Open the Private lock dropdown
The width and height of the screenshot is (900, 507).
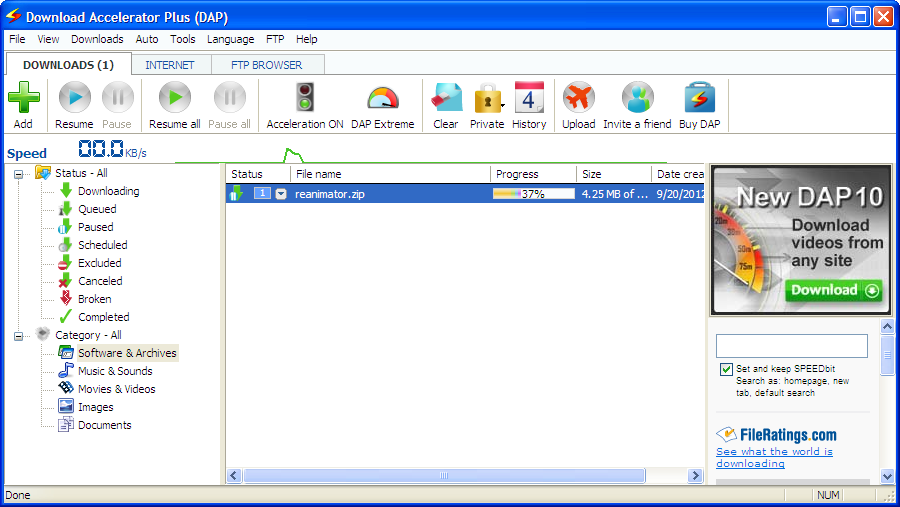coord(487,99)
